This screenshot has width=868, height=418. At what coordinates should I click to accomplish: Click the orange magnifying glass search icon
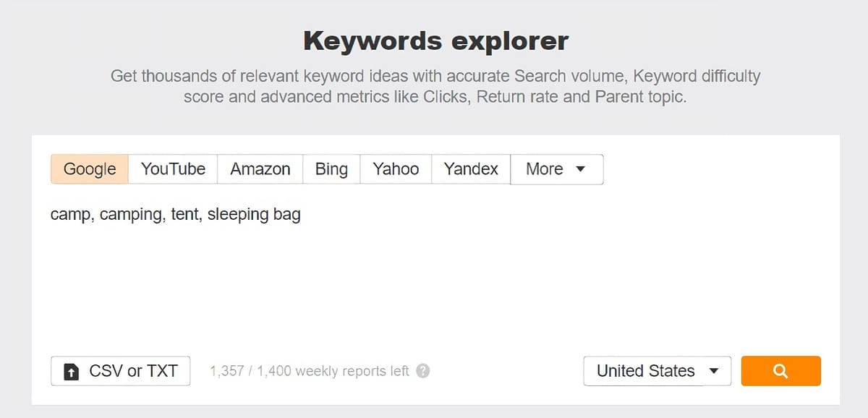coord(780,370)
